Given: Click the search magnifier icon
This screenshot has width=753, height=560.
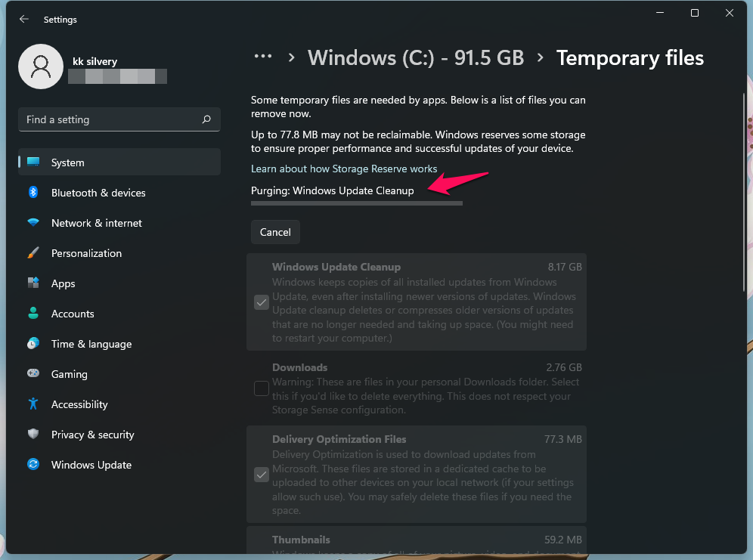Looking at the screenshot, I should [206, 119].
